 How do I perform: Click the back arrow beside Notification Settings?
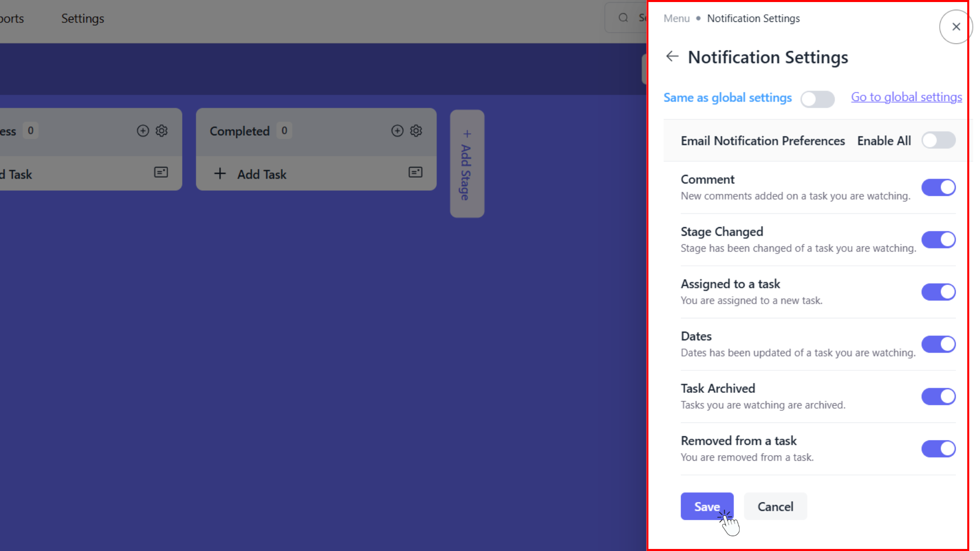tap(672, 57)
